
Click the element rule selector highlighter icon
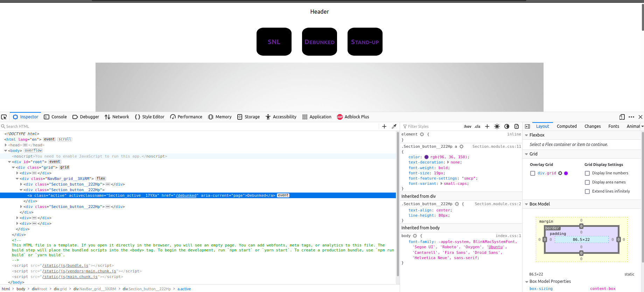tap(422, 134)
